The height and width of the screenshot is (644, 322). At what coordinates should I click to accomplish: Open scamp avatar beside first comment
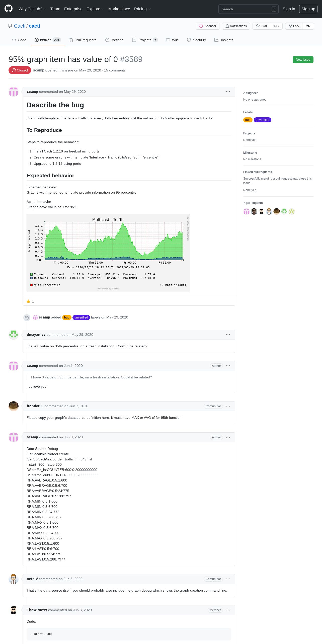14,92
